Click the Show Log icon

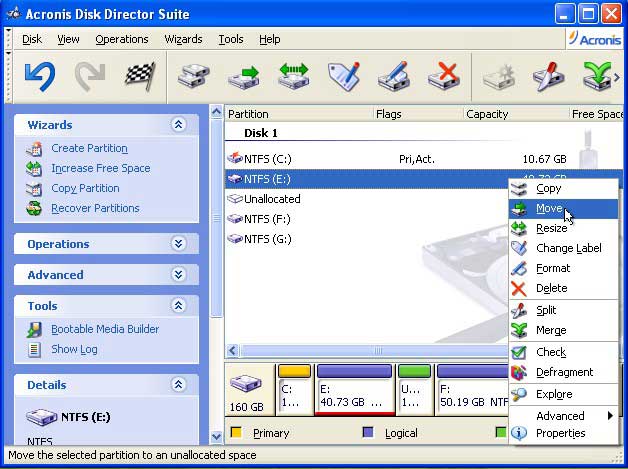click(x=34, y=350)
